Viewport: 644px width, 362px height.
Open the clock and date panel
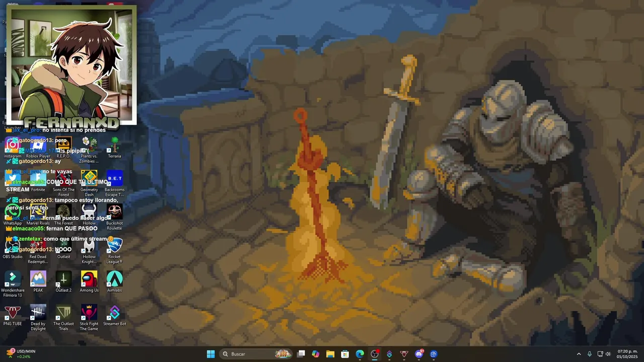[627, 354]
